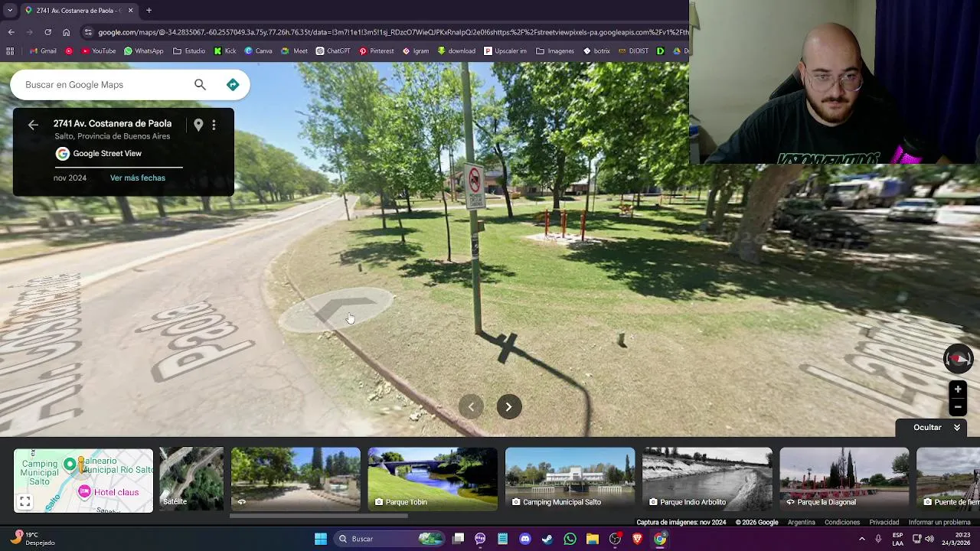Open the Gmail bookmark
This screenshot has width=980, height=551.
pyautogui.click(x=43, y=51)
